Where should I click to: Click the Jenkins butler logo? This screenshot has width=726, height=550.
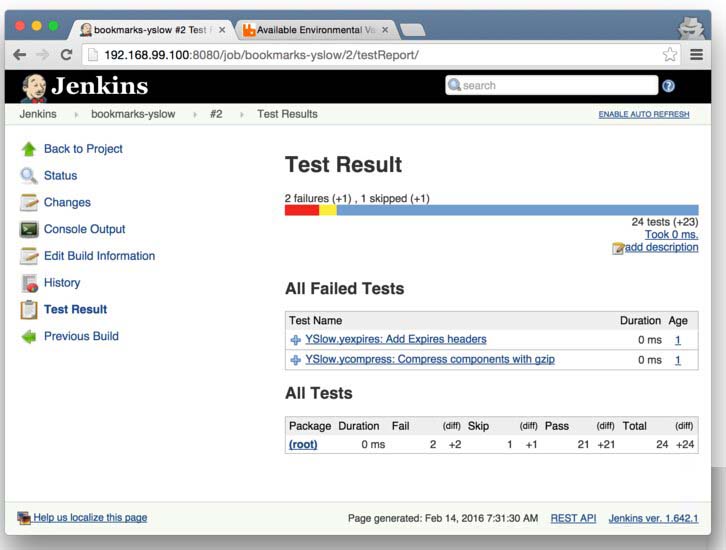[34, 88]
